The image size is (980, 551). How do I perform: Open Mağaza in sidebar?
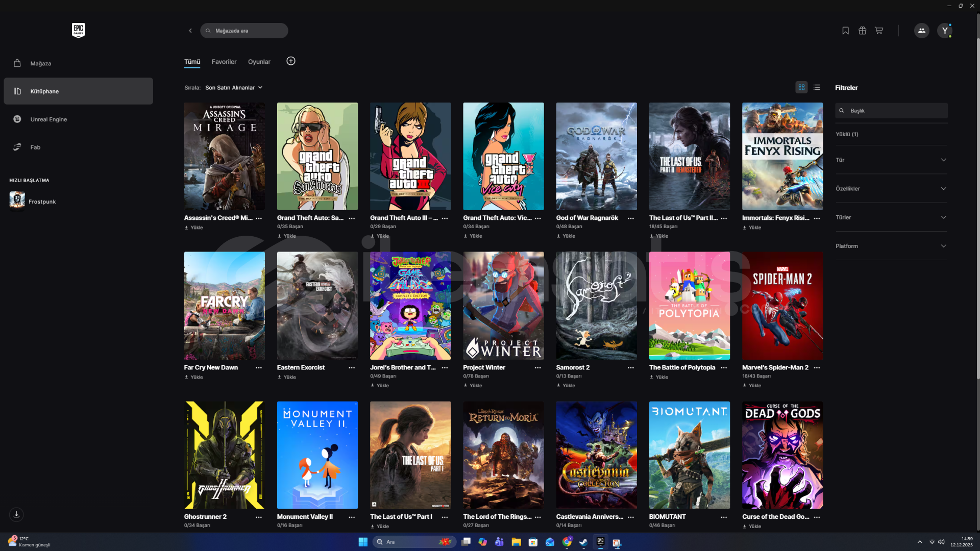point(41,63)
